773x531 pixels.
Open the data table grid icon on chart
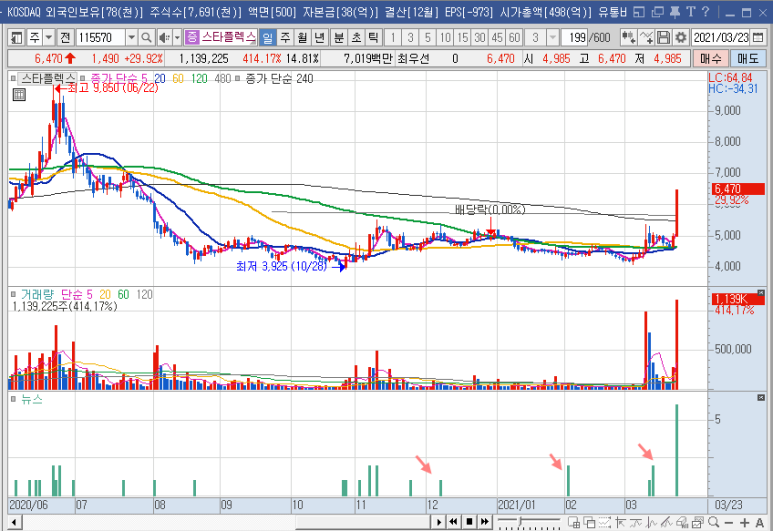[19, 95]
